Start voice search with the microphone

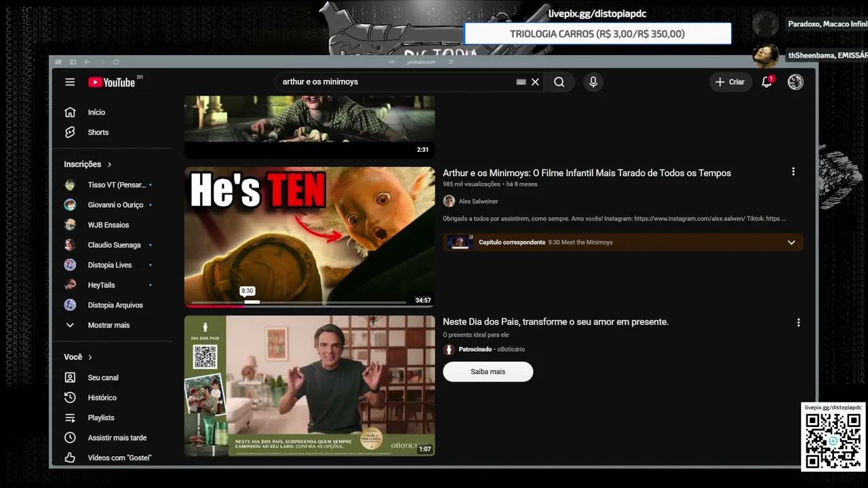593,82
